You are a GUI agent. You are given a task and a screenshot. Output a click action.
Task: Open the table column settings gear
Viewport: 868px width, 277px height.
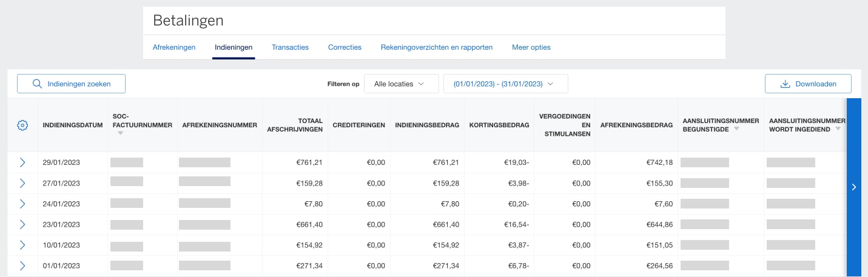click(22, 125)
